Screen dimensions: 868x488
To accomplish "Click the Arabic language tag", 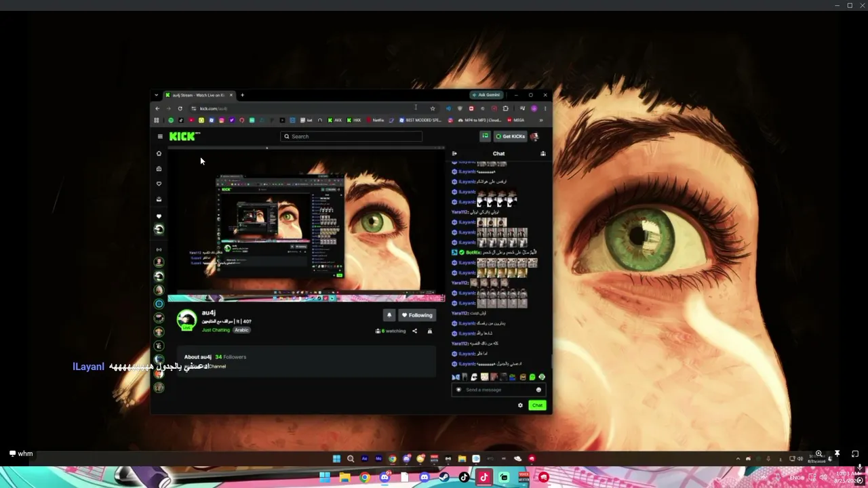I will (x=241, y=330).
